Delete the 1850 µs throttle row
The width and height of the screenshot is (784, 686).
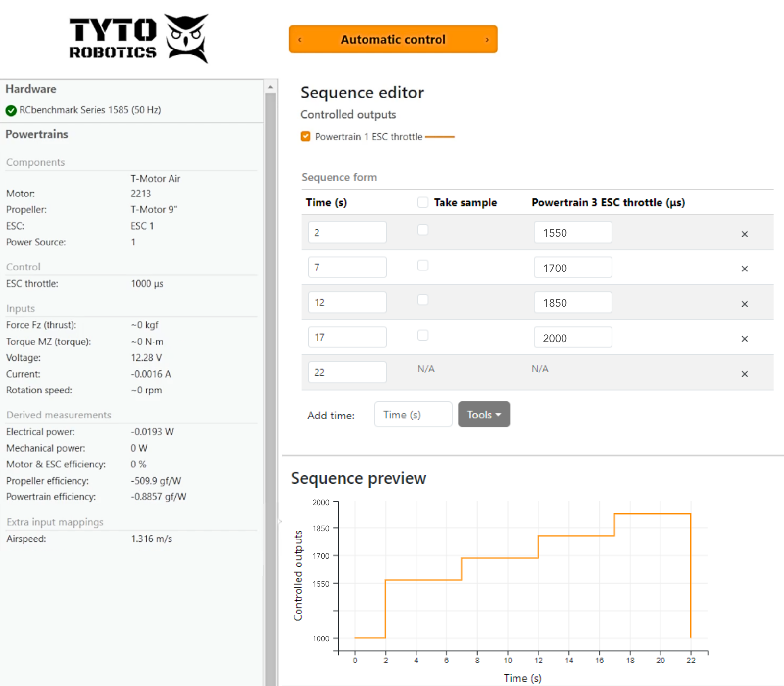coord(744,304)
